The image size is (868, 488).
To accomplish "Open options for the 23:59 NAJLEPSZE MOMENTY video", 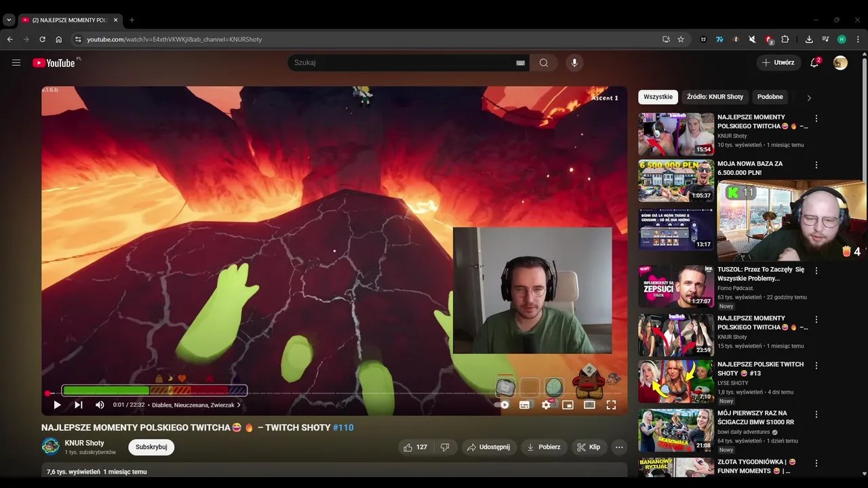I will (816, 319).
